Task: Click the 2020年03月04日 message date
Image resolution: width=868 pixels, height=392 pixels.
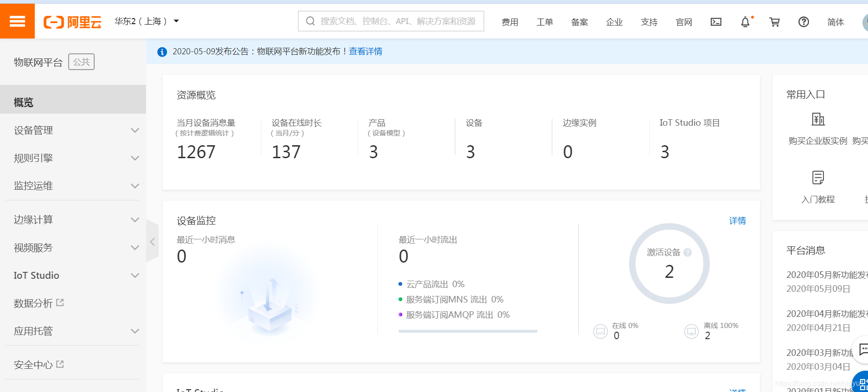Action: [x=818, y=366]
